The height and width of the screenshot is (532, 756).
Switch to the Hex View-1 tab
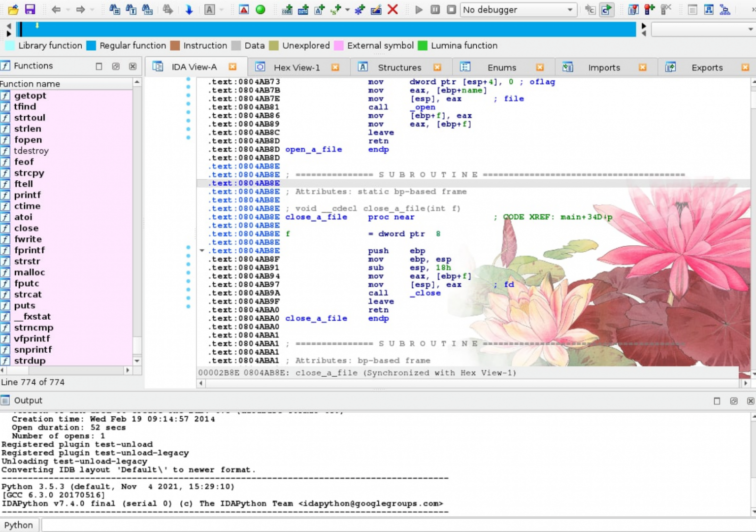pyautogui.click(x=296, y=67)
